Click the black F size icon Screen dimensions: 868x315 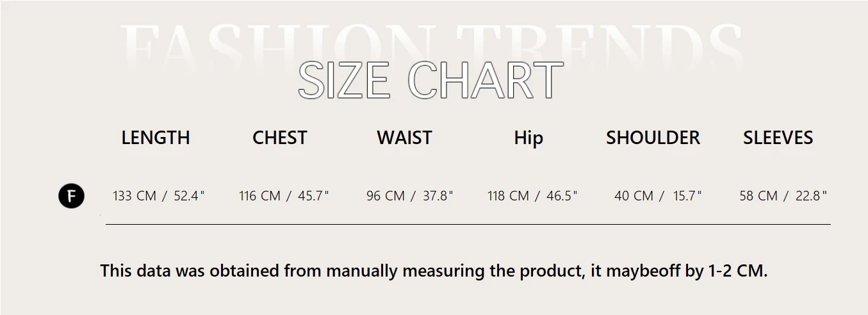click(71, 196)
